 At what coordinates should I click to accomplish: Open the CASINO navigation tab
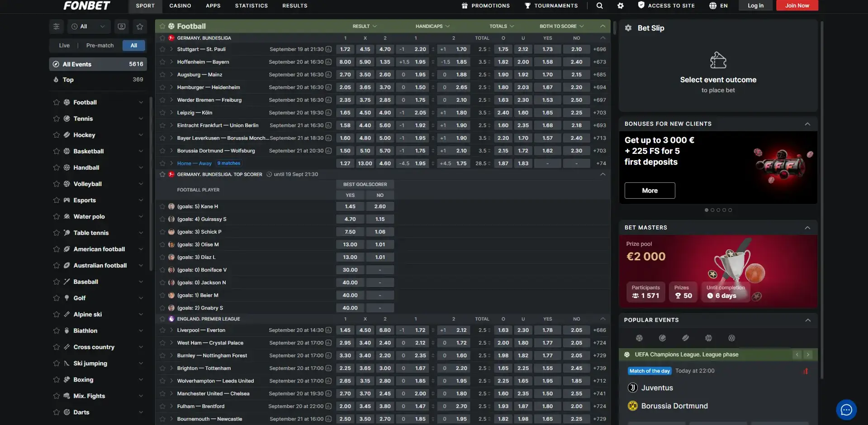tap(180, 5)
